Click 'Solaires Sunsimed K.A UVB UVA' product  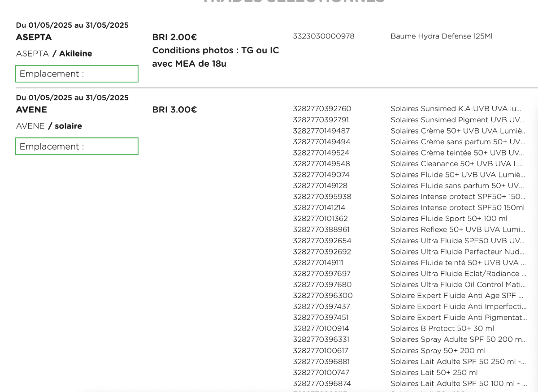tap(456, 109)
